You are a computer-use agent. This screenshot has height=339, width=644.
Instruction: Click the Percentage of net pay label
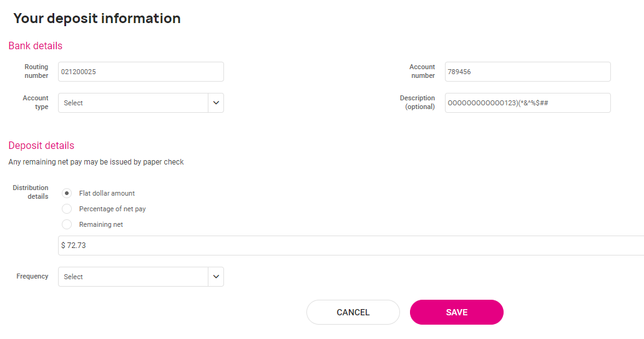pos(112,209)
